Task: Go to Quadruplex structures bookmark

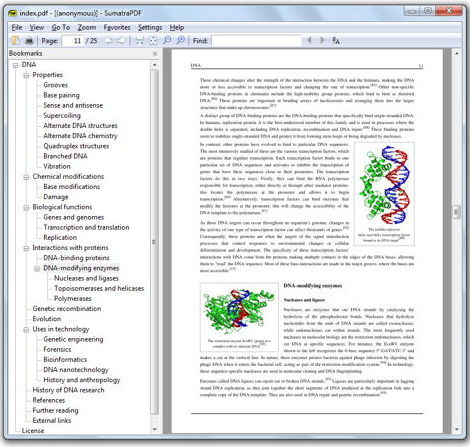Action: point(76,146)
